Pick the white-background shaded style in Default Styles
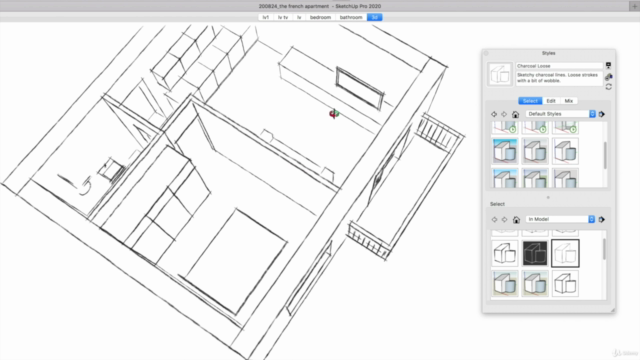 (x=565, y=151)
